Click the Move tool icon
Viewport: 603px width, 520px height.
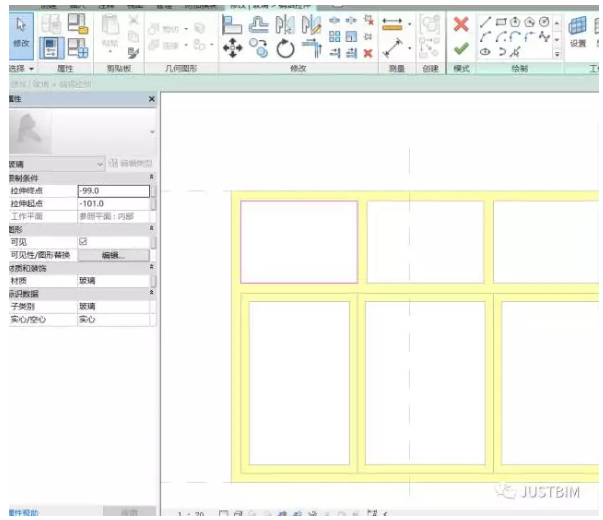click(x=233, y=49)
